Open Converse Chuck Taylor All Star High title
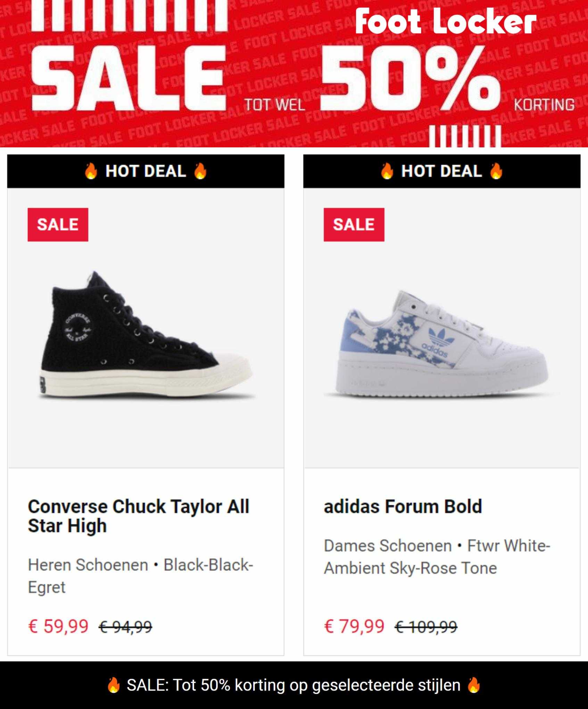The height and width of the screenshot is (709, 588). coord(139,516)
